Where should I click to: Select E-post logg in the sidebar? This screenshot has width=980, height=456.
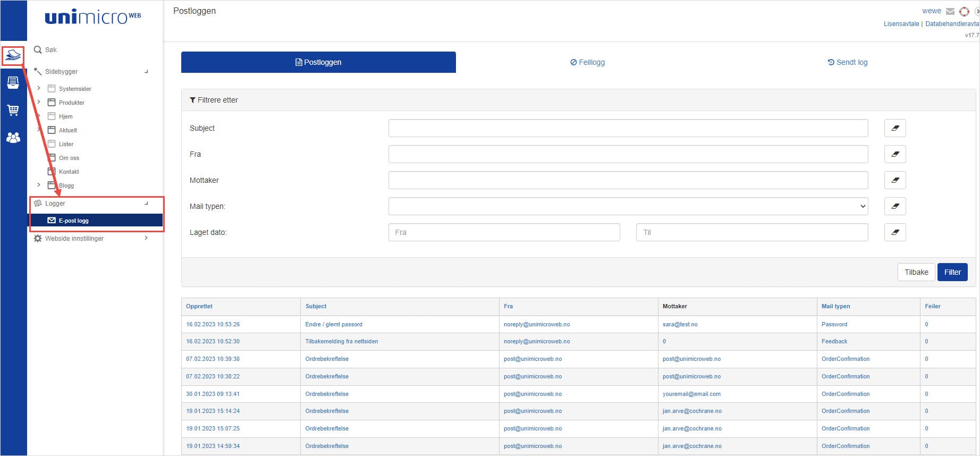74,221
